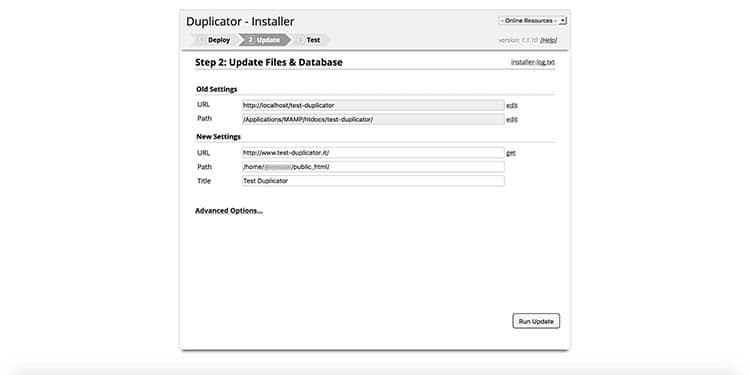Select the Update step tab
The width and height of the screenshot is (750, 375).
pos(265,40)
